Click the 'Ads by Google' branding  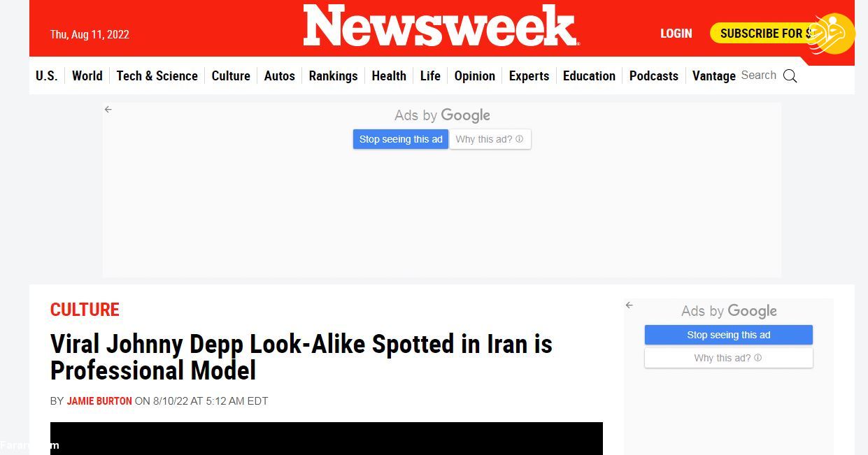coord(441,115)
